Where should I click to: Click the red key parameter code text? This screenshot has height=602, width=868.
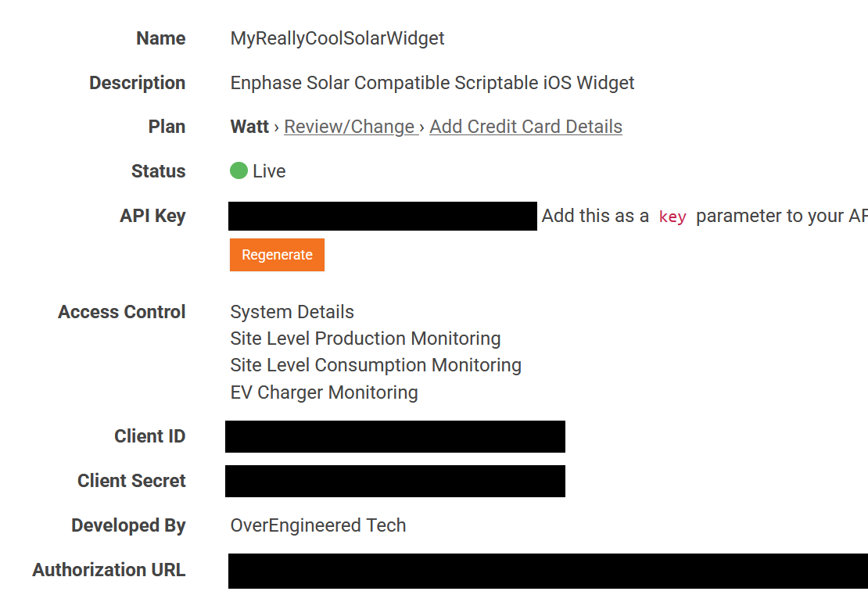point(672,217)
